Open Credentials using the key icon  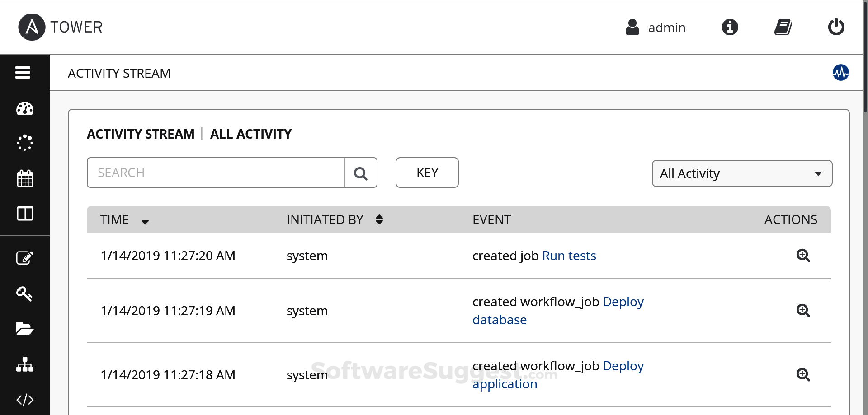(25, 294)
